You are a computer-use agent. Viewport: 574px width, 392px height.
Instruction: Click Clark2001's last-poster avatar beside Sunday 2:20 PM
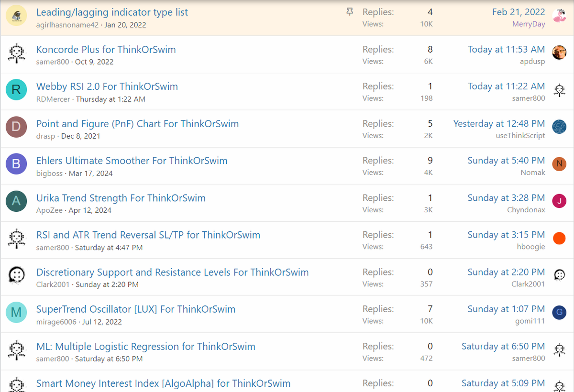point(559,275)
